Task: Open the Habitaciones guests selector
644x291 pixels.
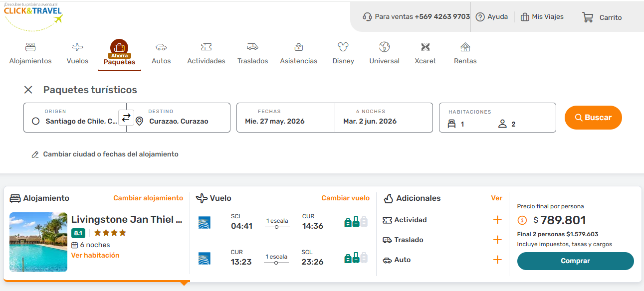Action: [x=497, y=118]
